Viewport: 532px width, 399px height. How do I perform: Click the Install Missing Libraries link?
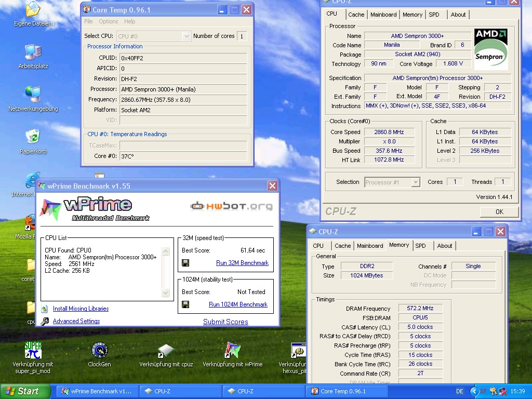coord(81,309)
